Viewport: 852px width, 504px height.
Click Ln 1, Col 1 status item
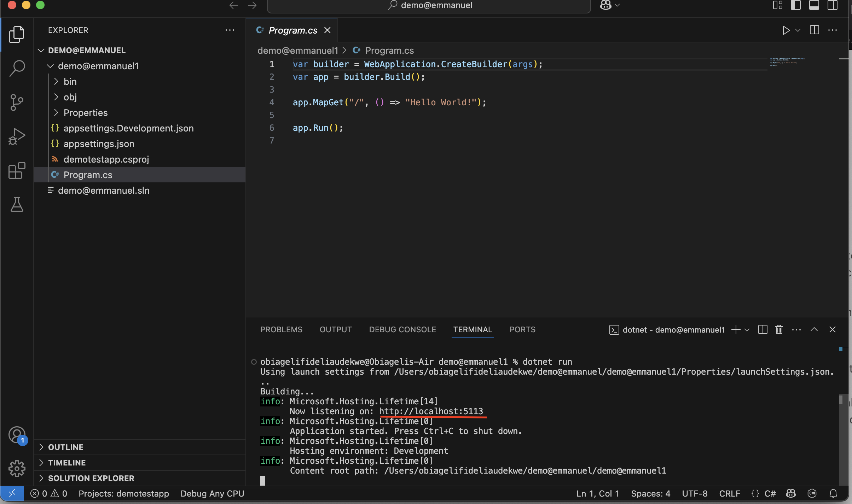pos(598,493)
